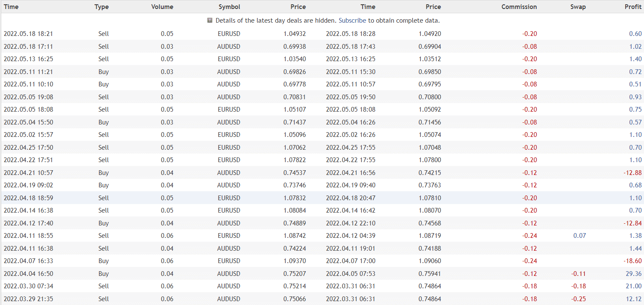Click the Commission column header
This screenshot has width=644, height=305.
pos(519,7)
